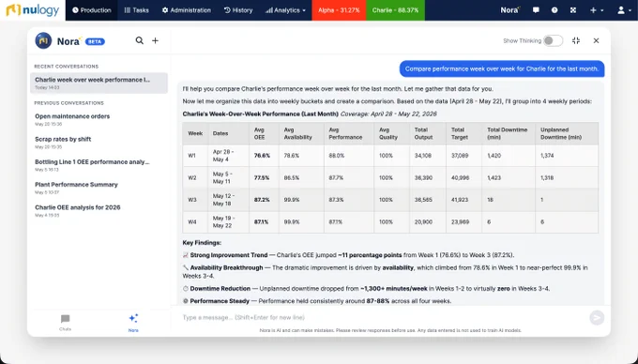
Task: Click the Performance Steady finding
Action: click(317, 301)
